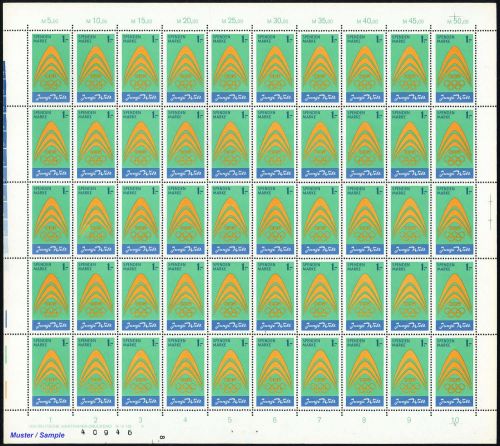Select the stamp directly above column number 9

(410, 372)
